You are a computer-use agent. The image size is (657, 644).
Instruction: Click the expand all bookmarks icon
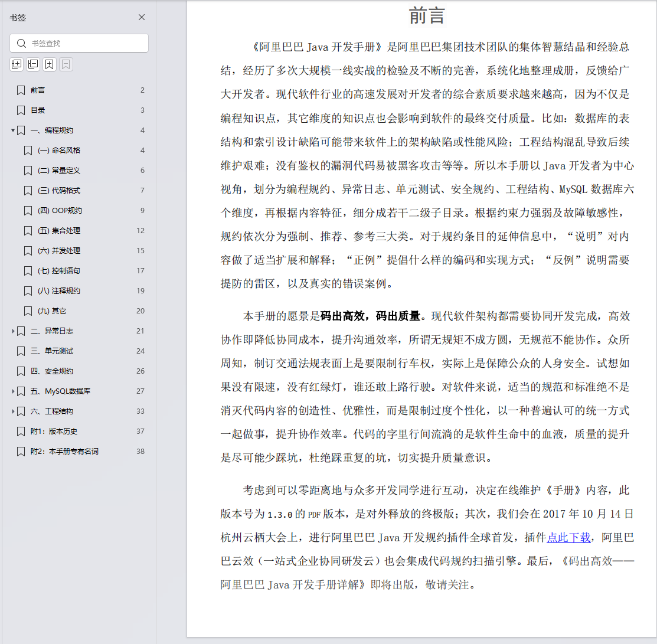click(x=17, y=64)
